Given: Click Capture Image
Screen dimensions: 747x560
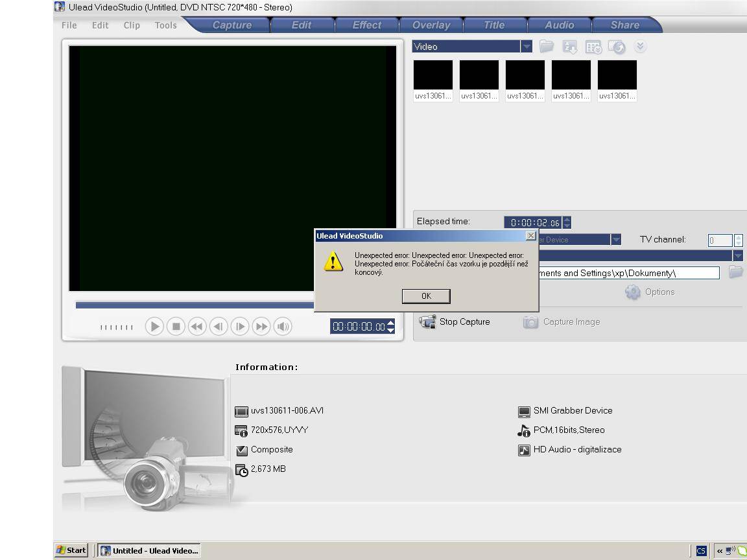Looking at the screenshot, I should click(561, 322).
